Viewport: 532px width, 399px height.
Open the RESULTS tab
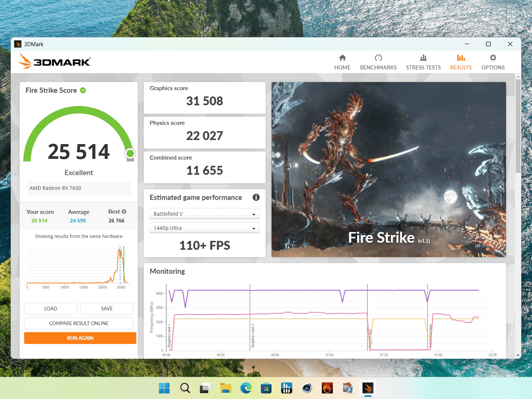click(461, 62)
